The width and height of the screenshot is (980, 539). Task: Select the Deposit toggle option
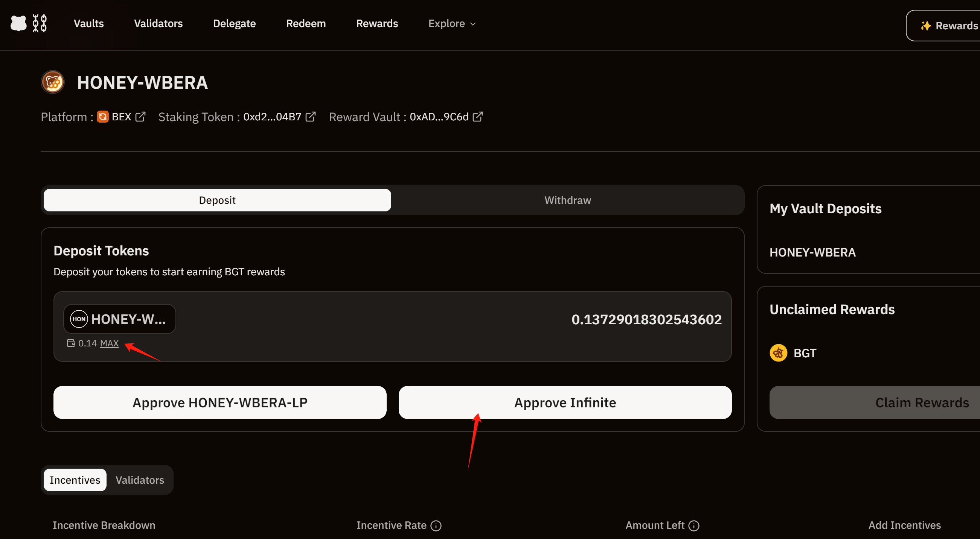pos(217,200)
